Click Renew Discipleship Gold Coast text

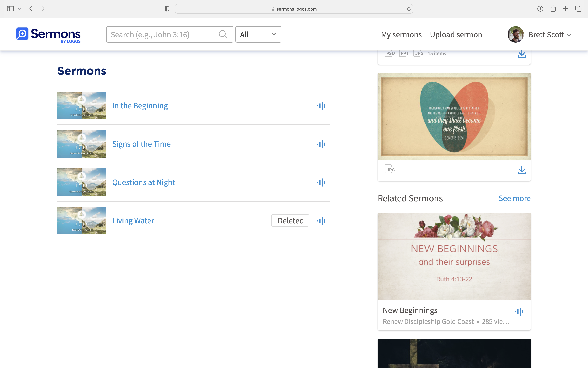point(428,321)
